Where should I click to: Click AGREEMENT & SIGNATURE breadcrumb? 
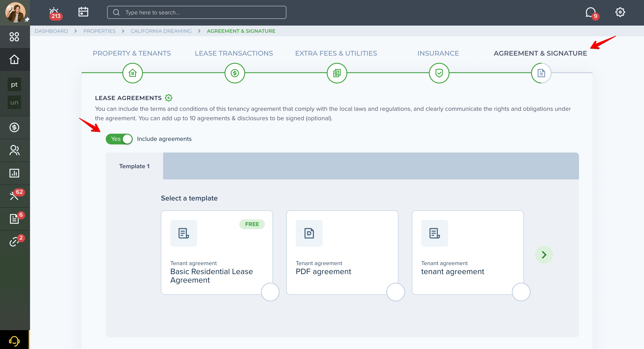coord(241,31)
